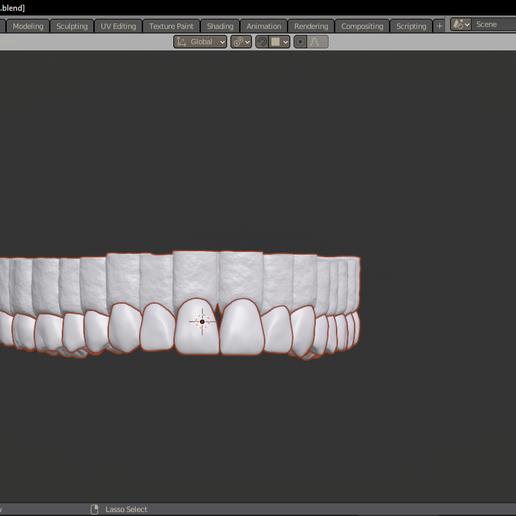The image size is (516, 516).
Task: Click mouse icon beside Lasso Select
Action: (x=94, y=509)
